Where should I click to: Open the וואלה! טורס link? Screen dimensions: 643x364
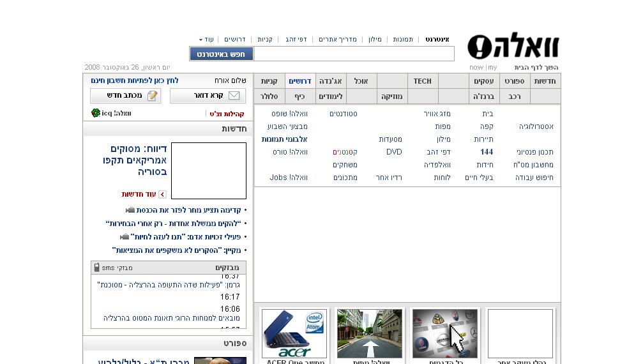(290, 152)
